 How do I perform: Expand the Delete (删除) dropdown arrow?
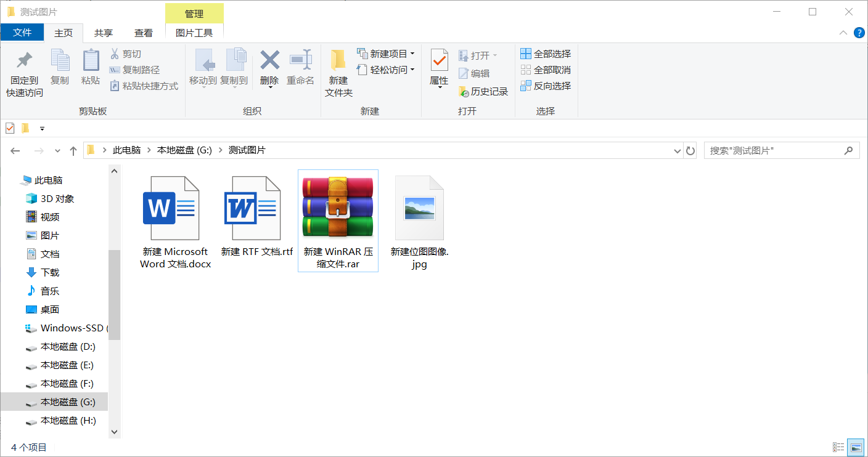tap(269, 87)
